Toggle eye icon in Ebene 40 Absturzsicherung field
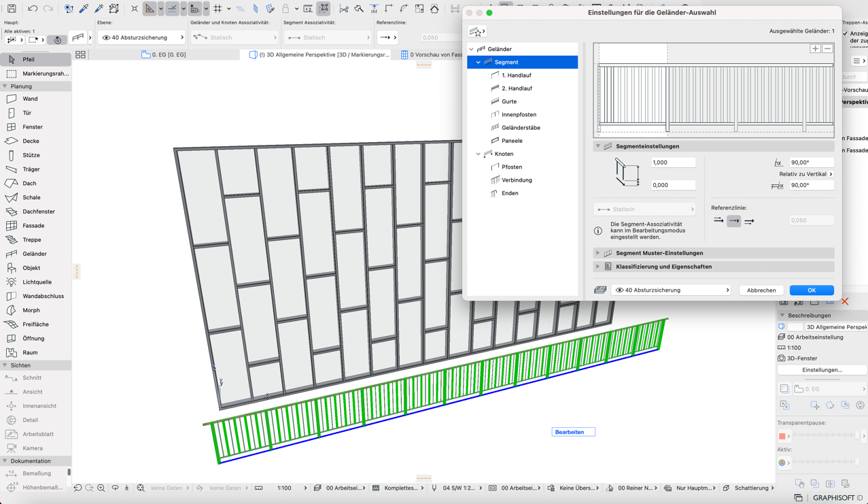Image resolution: width=868 pixels, height=504 pixels. pyautogui.click(x=106, y=37)
